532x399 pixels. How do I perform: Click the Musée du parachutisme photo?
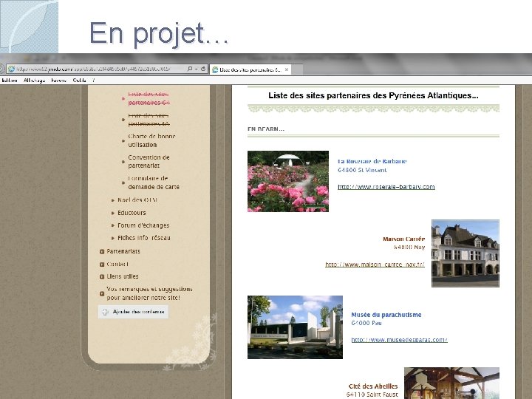point(295,327)
